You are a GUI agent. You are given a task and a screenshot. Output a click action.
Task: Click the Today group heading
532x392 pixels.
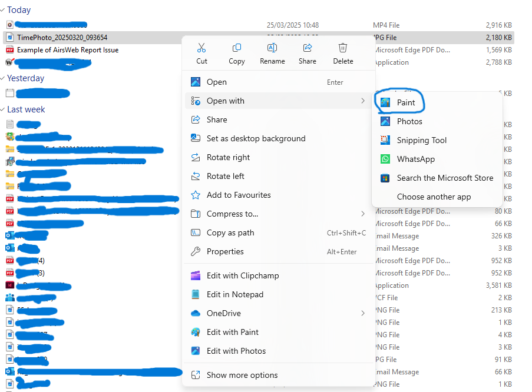pyautogui.click(x=19, y=10)
